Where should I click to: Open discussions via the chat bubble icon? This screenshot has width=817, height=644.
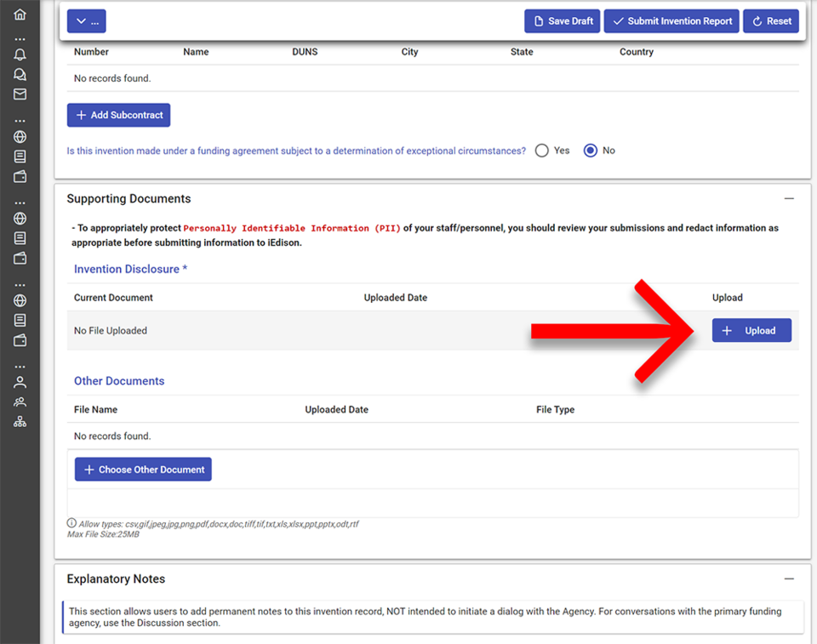coord(20,74)
